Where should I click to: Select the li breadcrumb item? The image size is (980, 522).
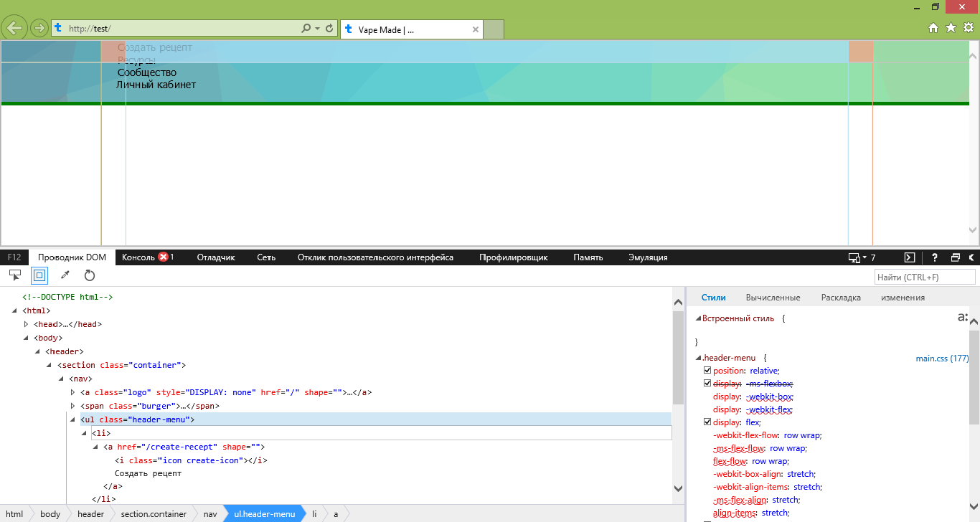click(x=314, y=514)
